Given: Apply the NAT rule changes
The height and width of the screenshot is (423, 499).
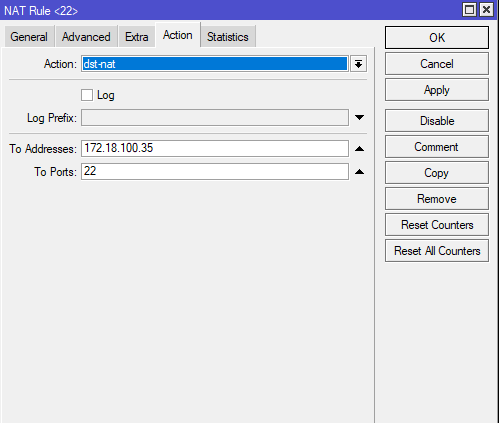Looking at the screenshot, I should (437, 90).
